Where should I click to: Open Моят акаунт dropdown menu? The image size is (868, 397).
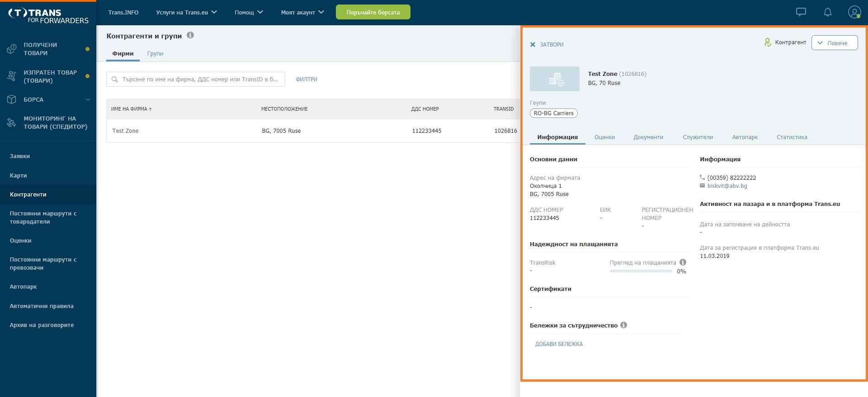302,12
